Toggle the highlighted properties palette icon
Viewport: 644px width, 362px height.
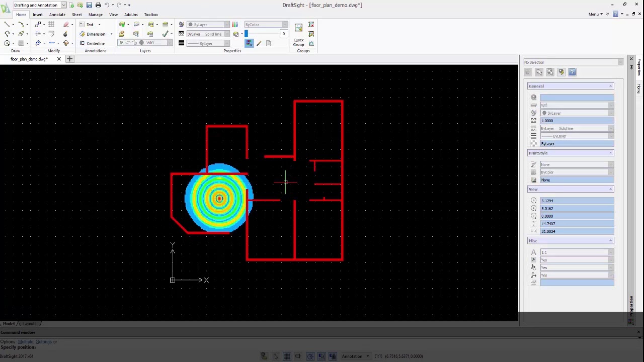(x=250, y=43)
